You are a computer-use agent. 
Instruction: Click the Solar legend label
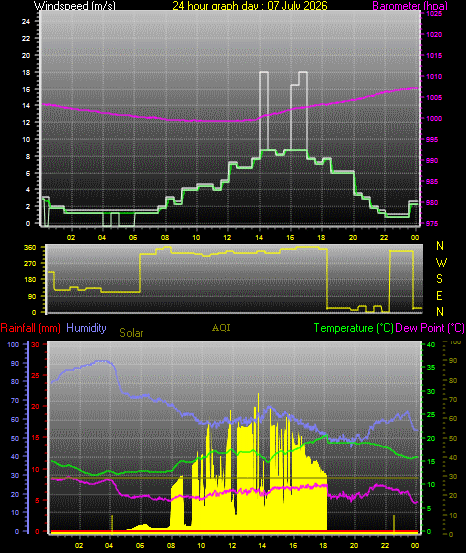click(x=131, y=333)
